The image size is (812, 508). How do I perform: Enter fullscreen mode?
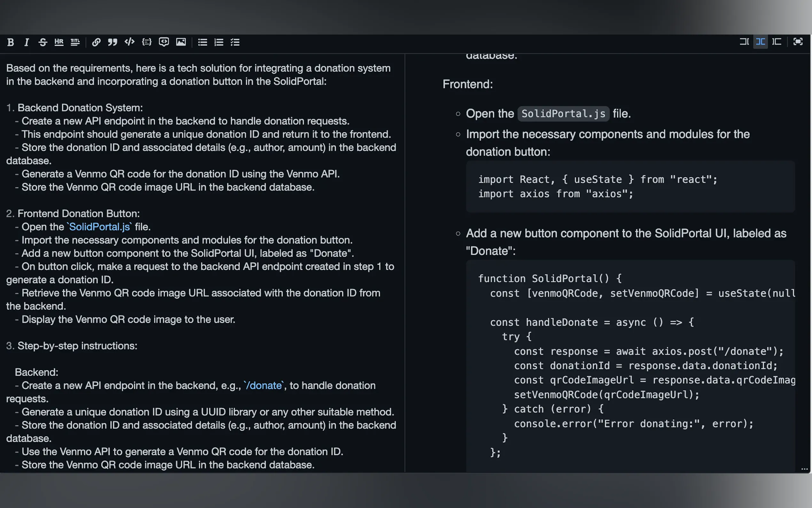(798, 42)
